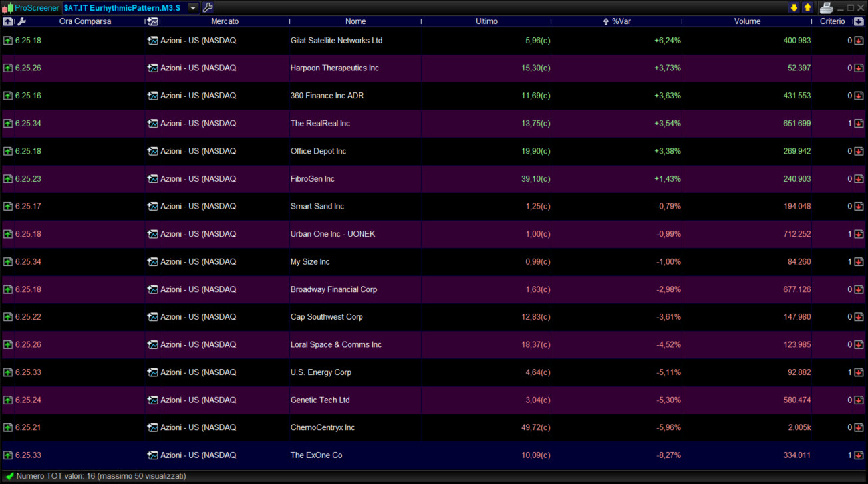Screen dimensions: 868x484
Task: Click green arrow icon for Urban One Inc
Action: pos(8,234)
